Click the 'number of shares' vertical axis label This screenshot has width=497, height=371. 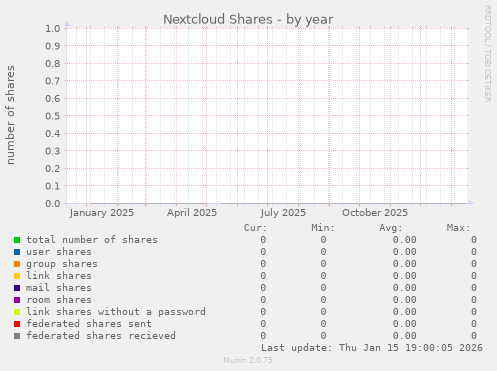[11, 115]
